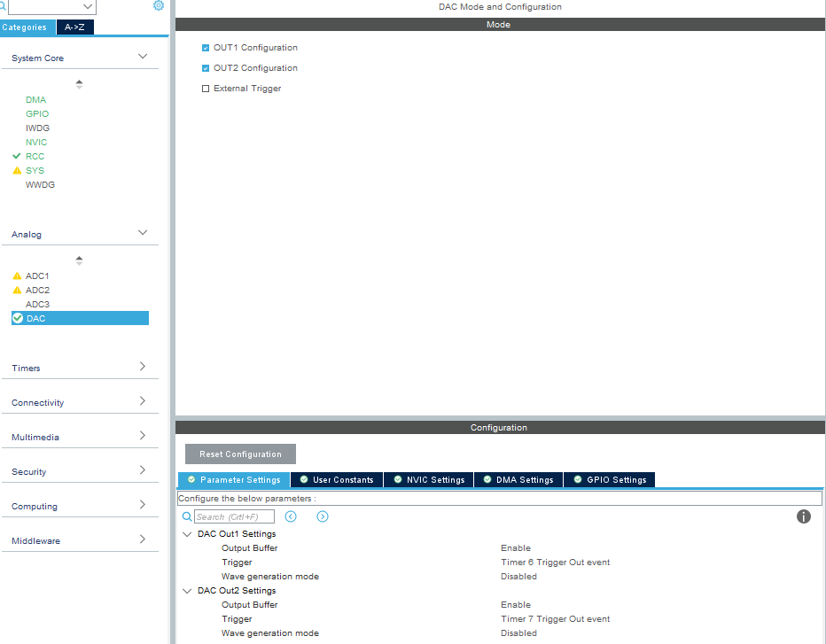
Task: Collapse DAC Out1 Settings group
Action: click(x=187, y=534)
